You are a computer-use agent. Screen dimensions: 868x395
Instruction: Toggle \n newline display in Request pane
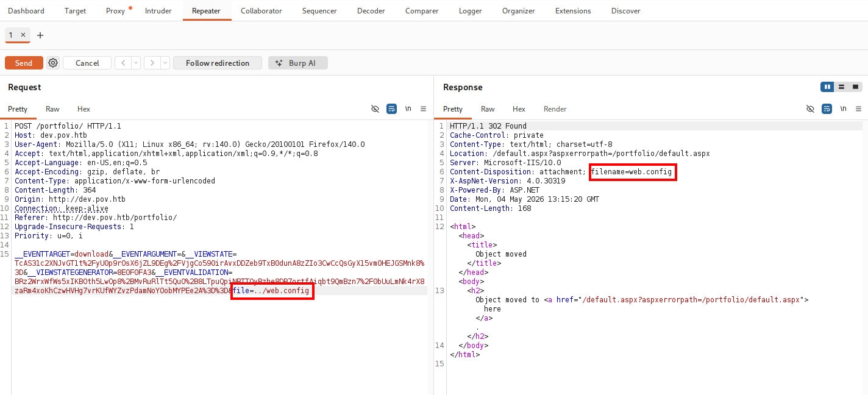click(x=408, y=109)
